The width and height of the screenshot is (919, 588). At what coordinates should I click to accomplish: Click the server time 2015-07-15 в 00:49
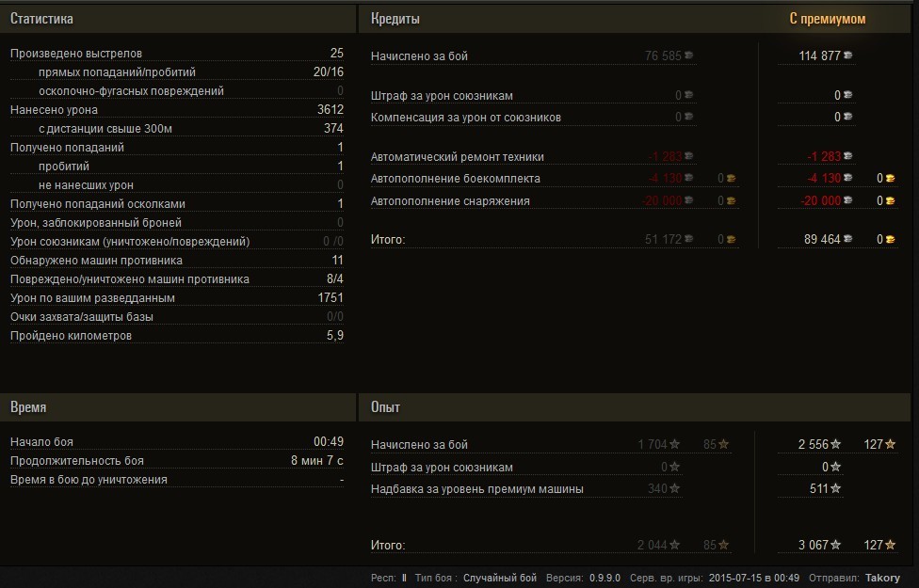(x=754, y=578)
